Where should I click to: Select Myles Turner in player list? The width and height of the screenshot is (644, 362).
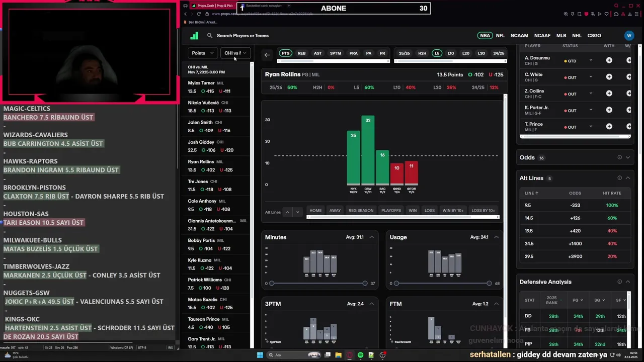[x=216, y=87]
